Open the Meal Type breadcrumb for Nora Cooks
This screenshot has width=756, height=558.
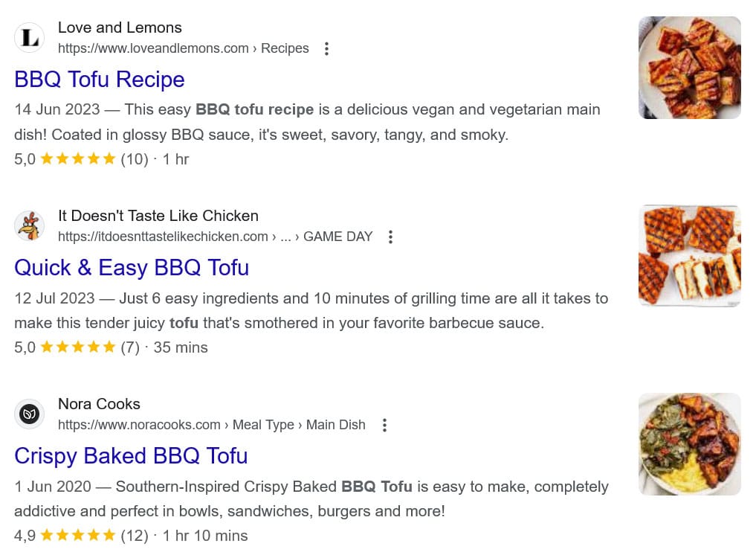[x=262, y=425]
